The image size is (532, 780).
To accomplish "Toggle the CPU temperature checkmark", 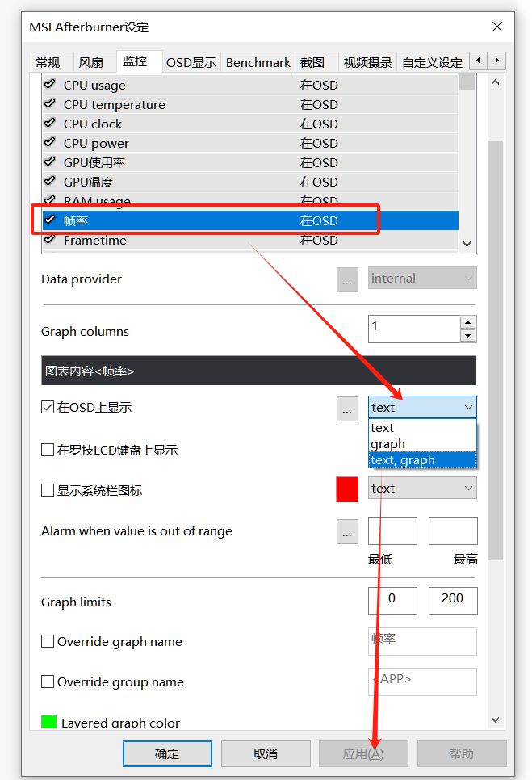I will (50, 103).
